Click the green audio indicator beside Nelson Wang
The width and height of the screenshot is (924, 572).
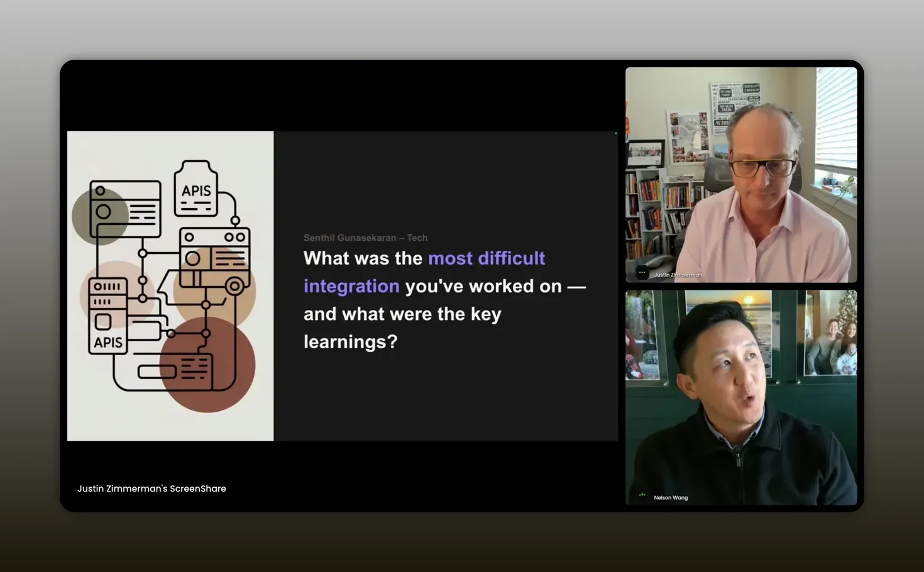click(x=642, y=495)
